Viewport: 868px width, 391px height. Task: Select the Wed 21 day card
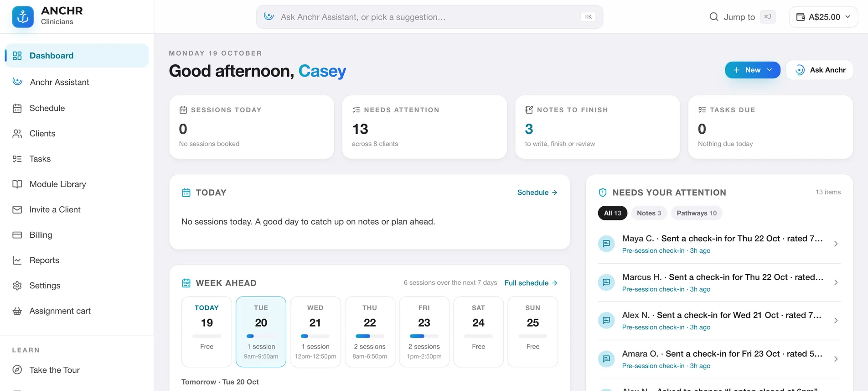pos(315,332)
